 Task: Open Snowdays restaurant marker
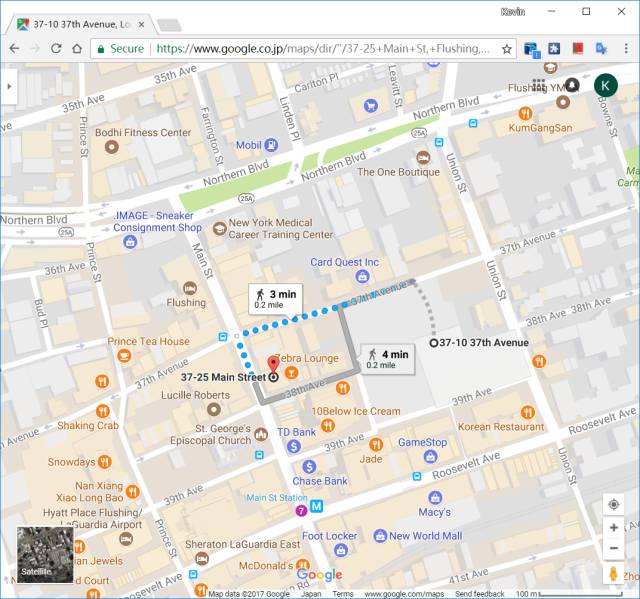104,462
